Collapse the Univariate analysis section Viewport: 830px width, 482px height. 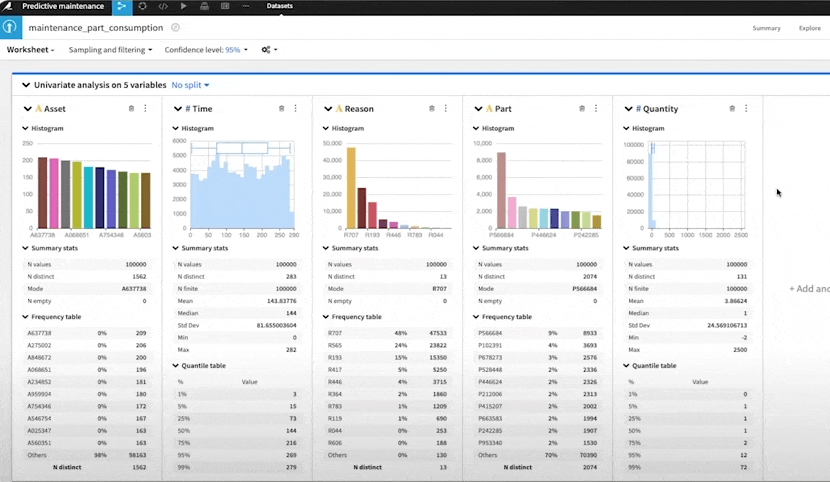25,85
